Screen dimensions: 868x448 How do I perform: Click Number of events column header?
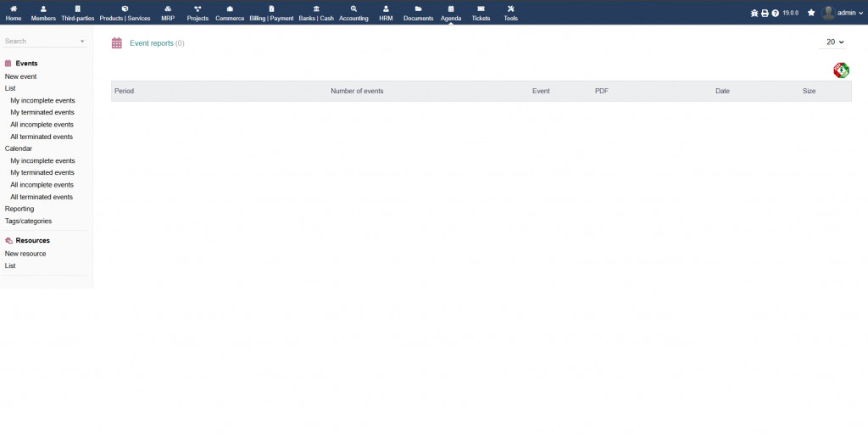(x=357, y=91)
